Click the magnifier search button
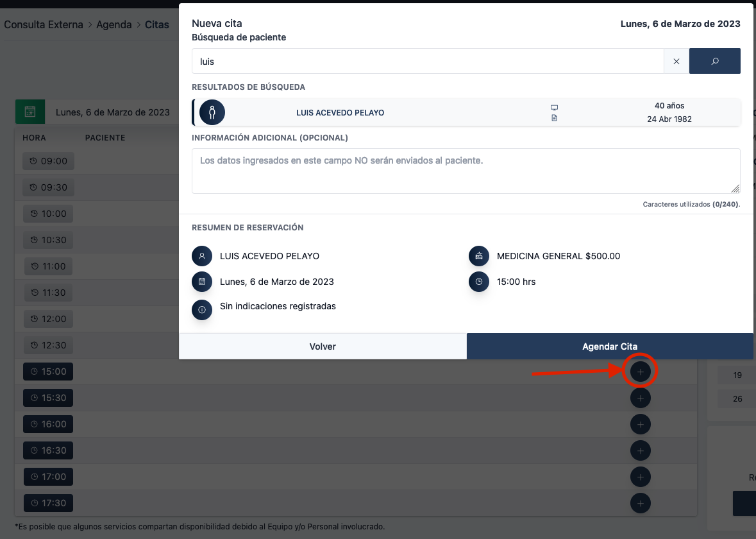Screen dimensions: 756x539 [714, 62]
